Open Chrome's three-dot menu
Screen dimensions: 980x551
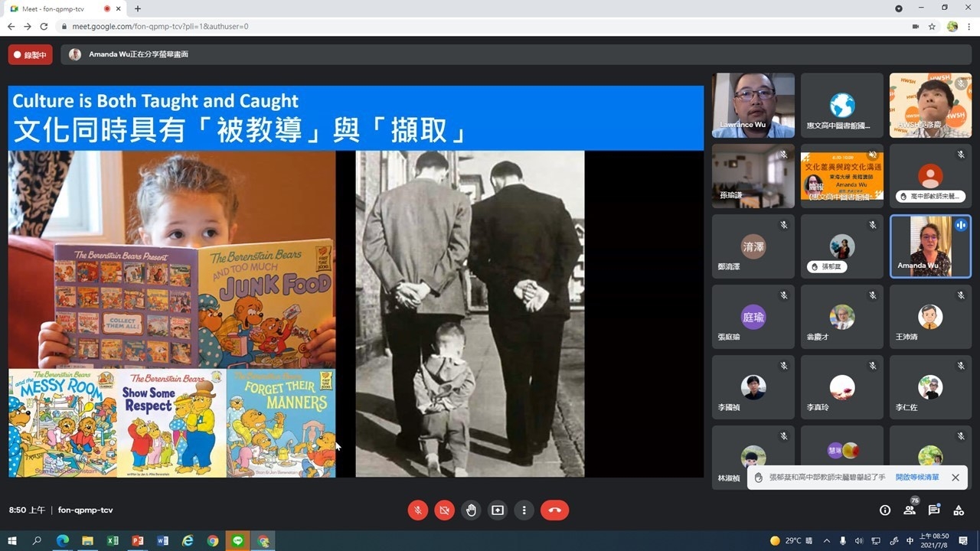click(969, 26)
